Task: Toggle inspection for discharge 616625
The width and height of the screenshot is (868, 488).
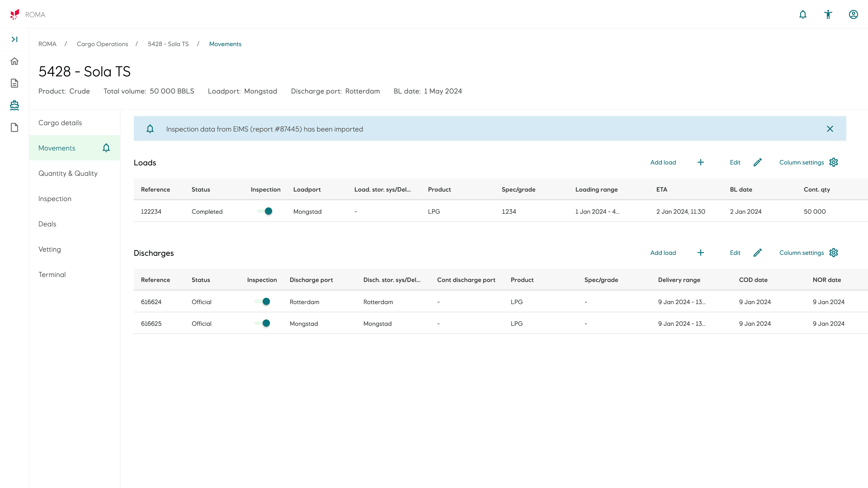Action: (x=262, y=323)
